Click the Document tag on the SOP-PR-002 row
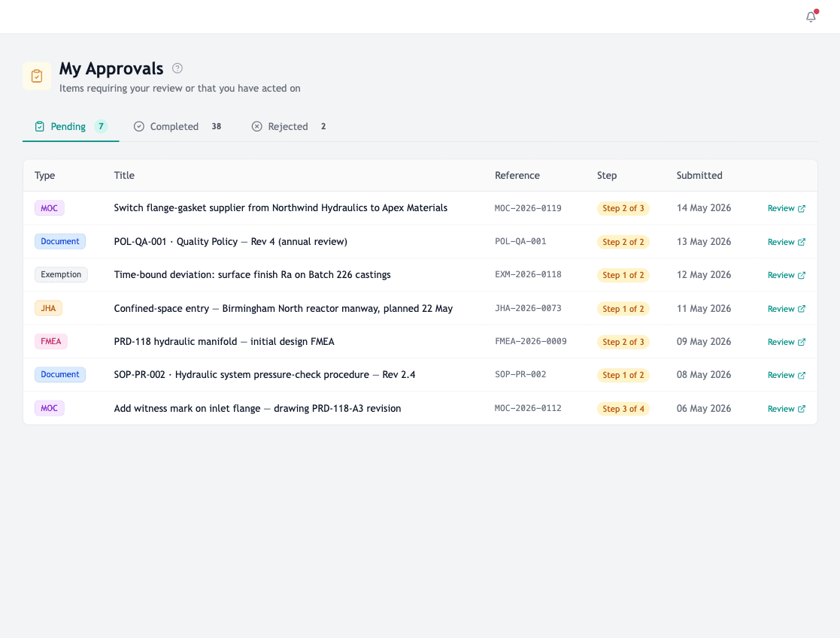 coord(60,375)
